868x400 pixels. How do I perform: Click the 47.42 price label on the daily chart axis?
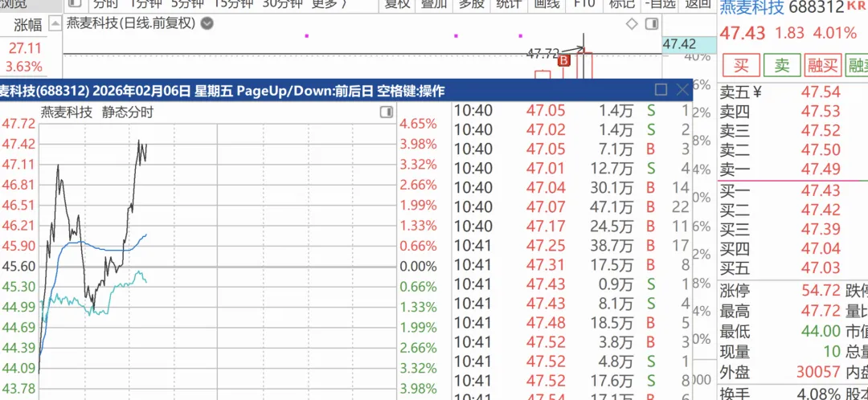[x=679, y=44]
